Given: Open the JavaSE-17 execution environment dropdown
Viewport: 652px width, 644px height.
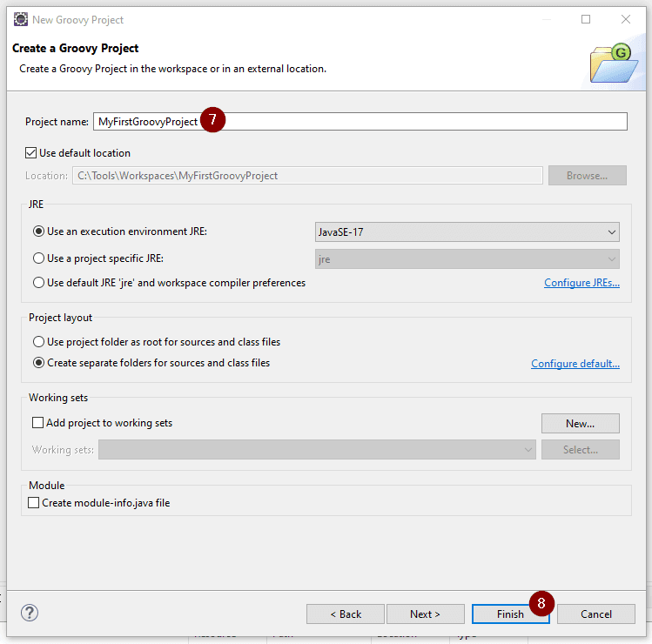Looking at the screenshot, I should coord(467,232).
